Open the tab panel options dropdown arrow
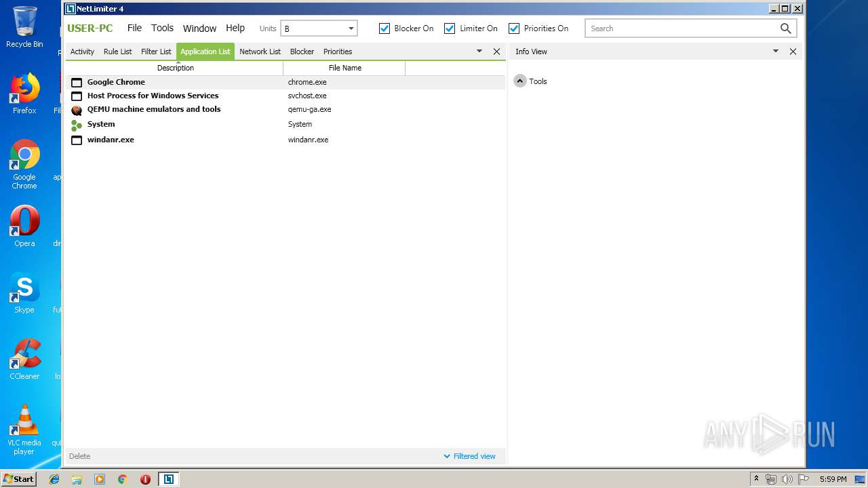Image resolution: width=868 pixels, height=488 pixels. pos(479,51)
